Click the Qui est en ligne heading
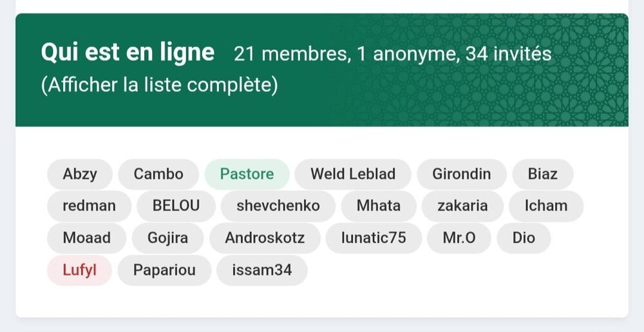644x332 pixels. point(128,53)
